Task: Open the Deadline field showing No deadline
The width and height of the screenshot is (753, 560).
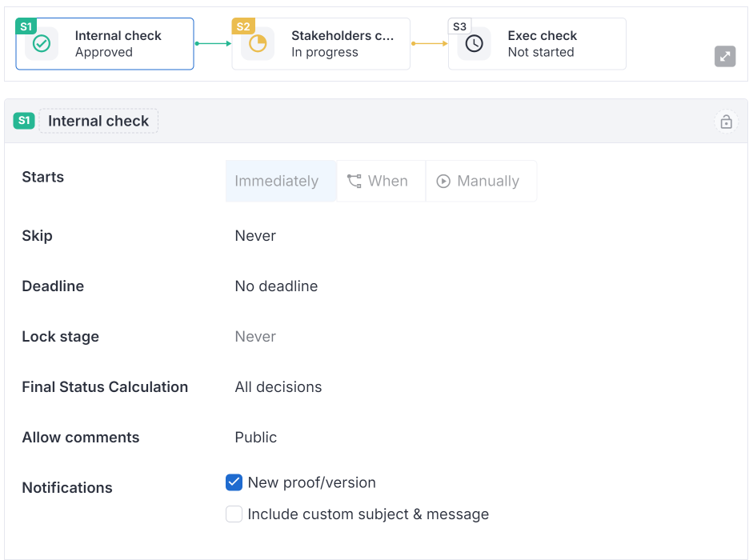Action: click(276, 286)
